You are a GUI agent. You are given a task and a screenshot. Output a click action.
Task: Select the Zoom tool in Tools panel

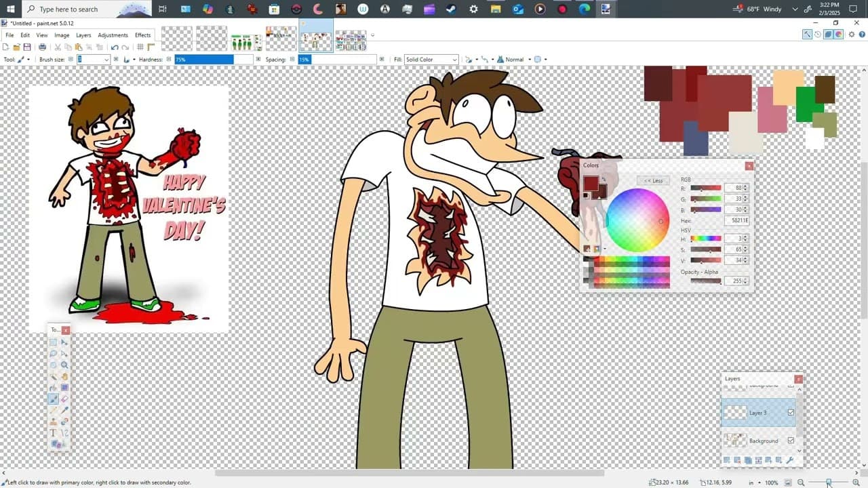(64, 365)
